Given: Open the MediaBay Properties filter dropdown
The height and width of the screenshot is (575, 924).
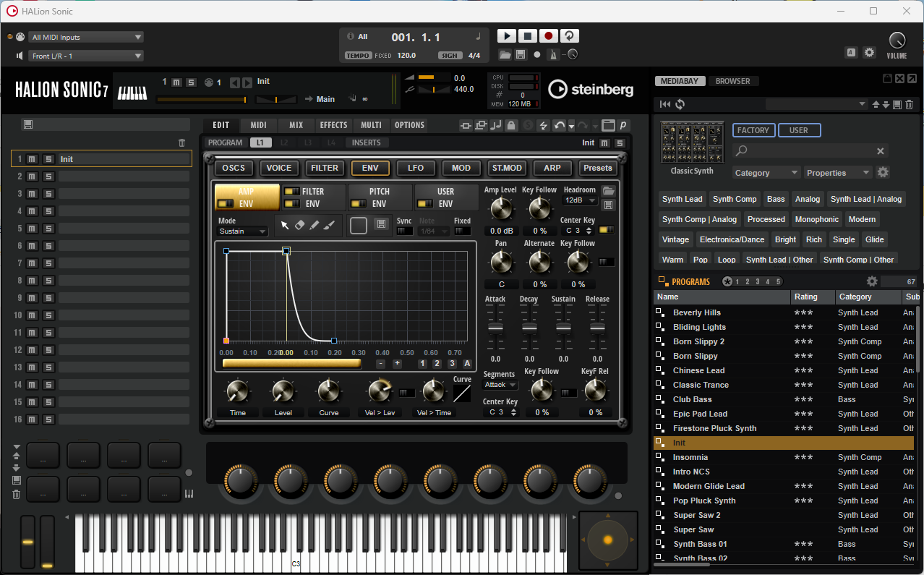Looking at the screenshot, I should pos(839,173).
